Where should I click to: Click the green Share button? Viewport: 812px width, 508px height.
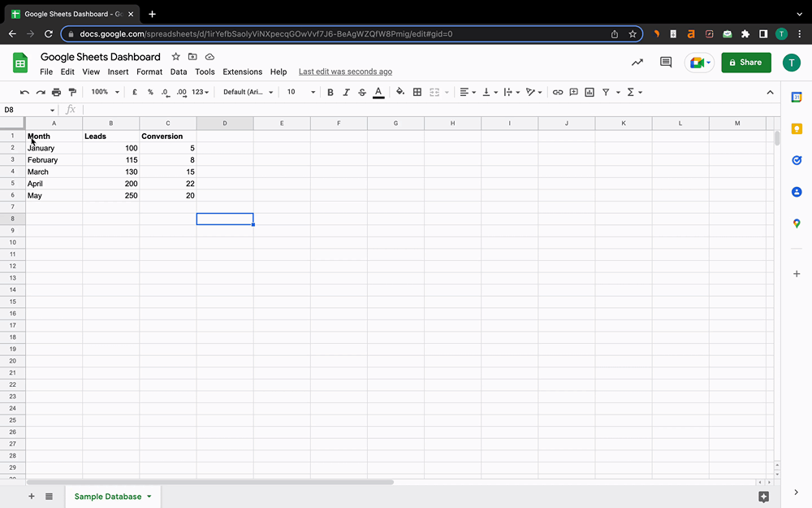(746, 63)
